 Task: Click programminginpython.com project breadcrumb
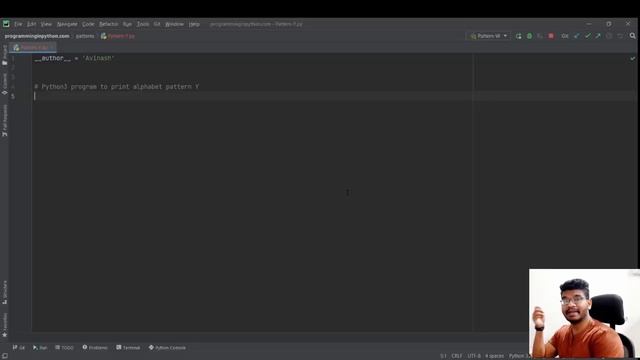pyautogui.click(x=37, y=36)
